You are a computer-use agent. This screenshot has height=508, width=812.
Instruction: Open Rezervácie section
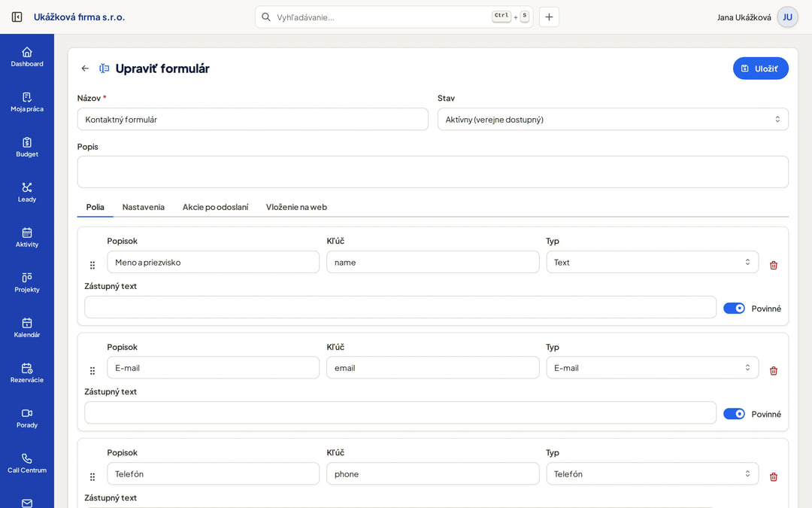[x=27, y=373]
